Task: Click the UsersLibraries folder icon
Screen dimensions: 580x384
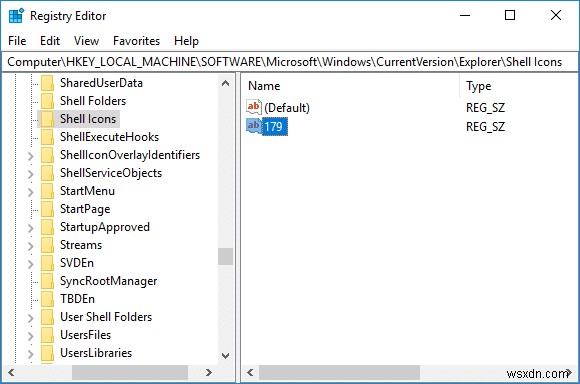Action: (x=47, y=353)
